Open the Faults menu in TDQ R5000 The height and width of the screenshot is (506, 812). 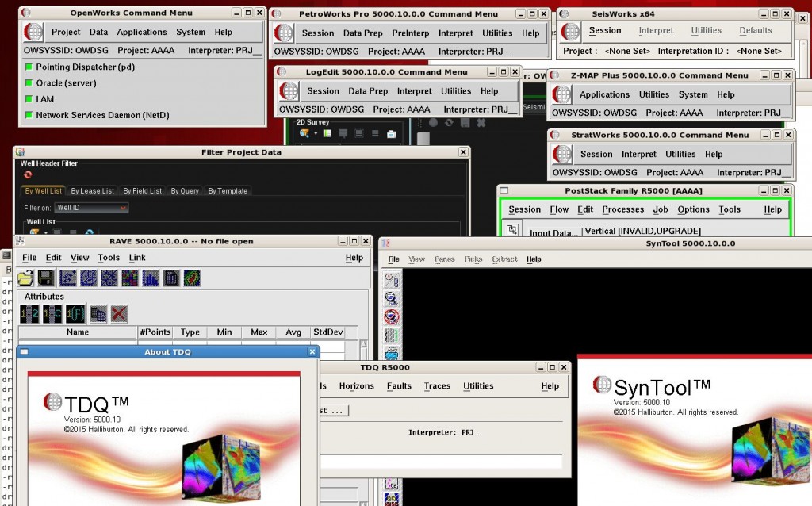pos(399,385)
